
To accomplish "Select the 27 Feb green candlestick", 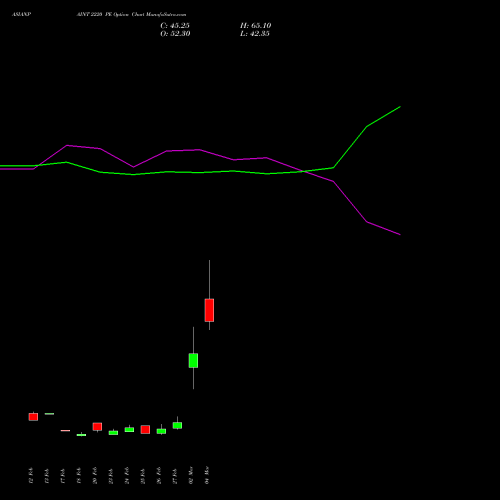I will point(177,425).
